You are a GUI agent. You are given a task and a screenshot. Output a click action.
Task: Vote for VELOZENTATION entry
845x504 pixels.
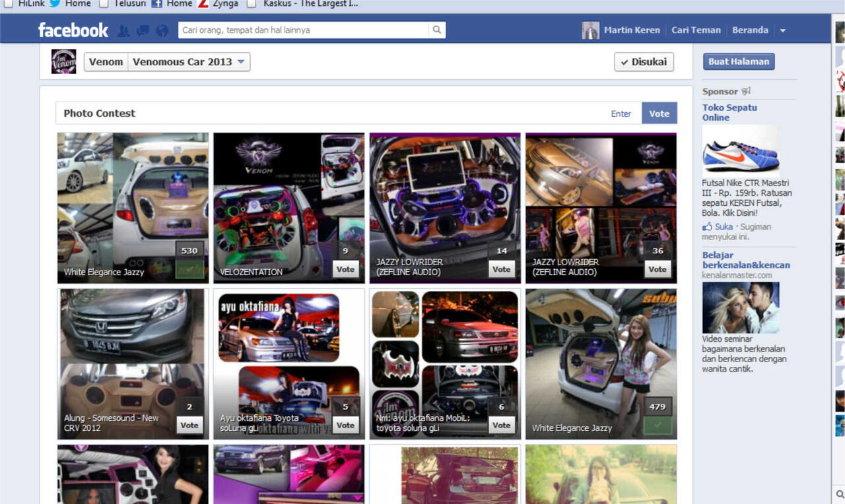pos(345,269)
